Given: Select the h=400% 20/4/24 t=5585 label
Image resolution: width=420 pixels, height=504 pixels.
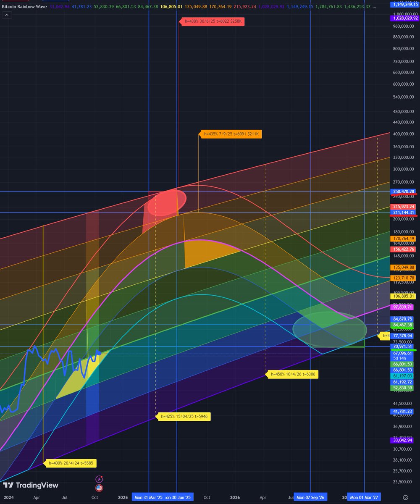Looking at the screenshot, I should 71,463.
